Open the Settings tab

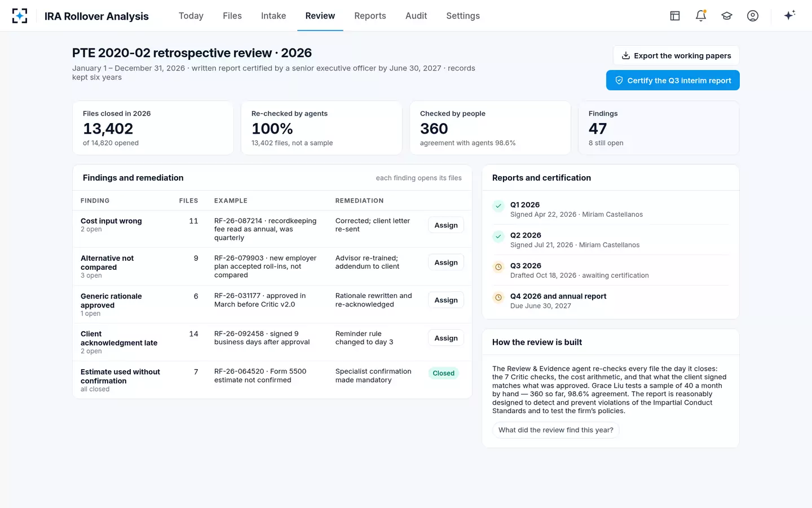[463, 16]
